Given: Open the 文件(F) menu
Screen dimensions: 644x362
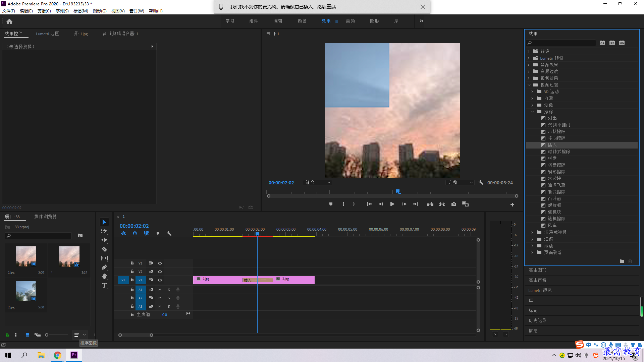Looking at the screenshot, I should pyautogui.click(x=9, y=11).
